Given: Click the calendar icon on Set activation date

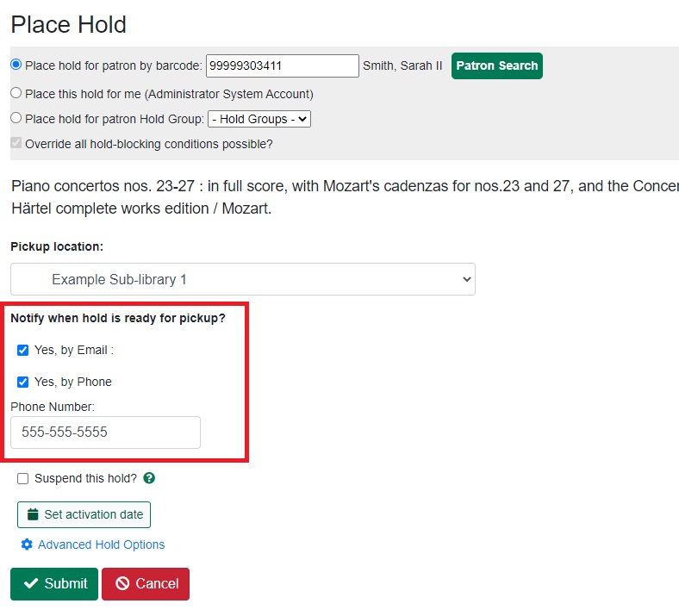Looking at the screenshot, I should tap(33, 514).
